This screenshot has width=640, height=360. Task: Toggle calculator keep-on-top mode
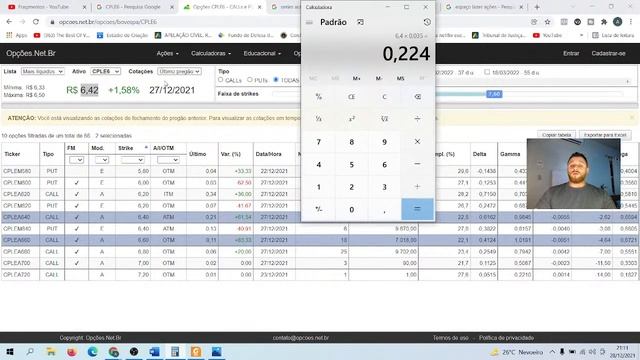pos(360,22)
